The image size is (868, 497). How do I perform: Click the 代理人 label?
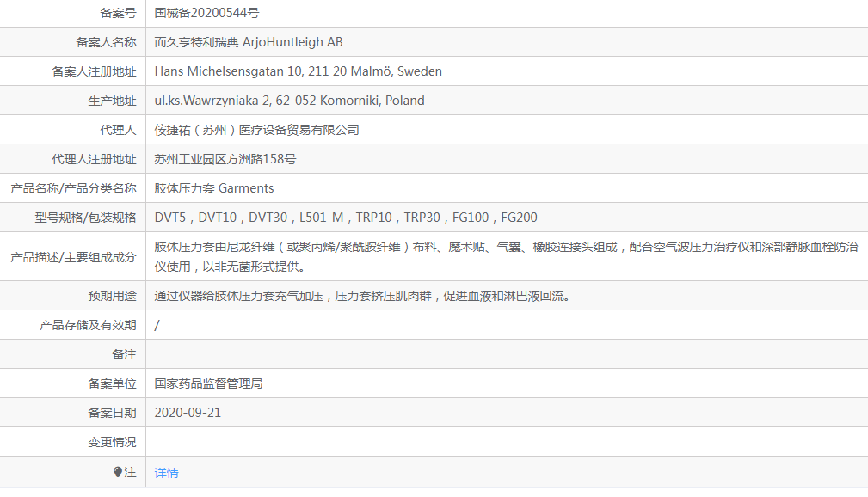click(118, 130)
